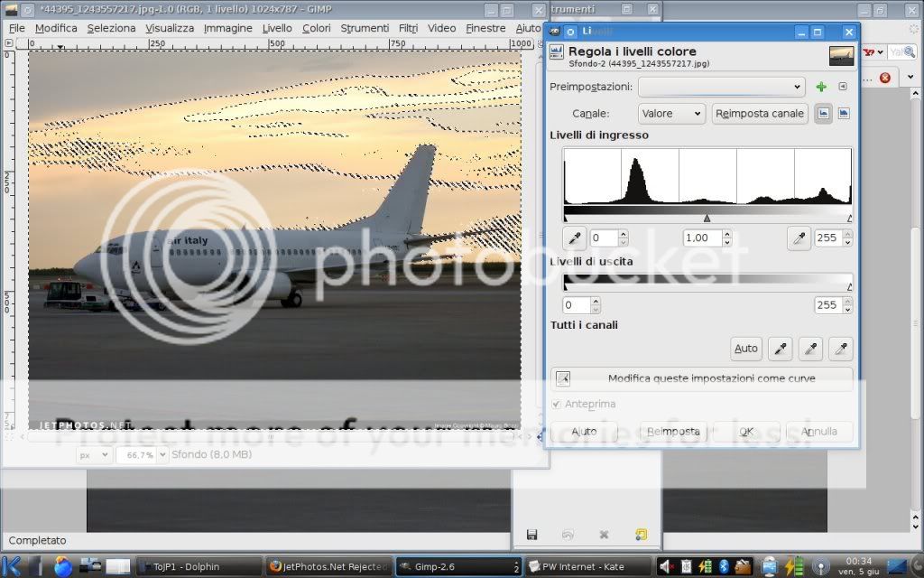Screen dimensions: 924x578
Task: Click the Auto levels button
Action: pos(746,349)
